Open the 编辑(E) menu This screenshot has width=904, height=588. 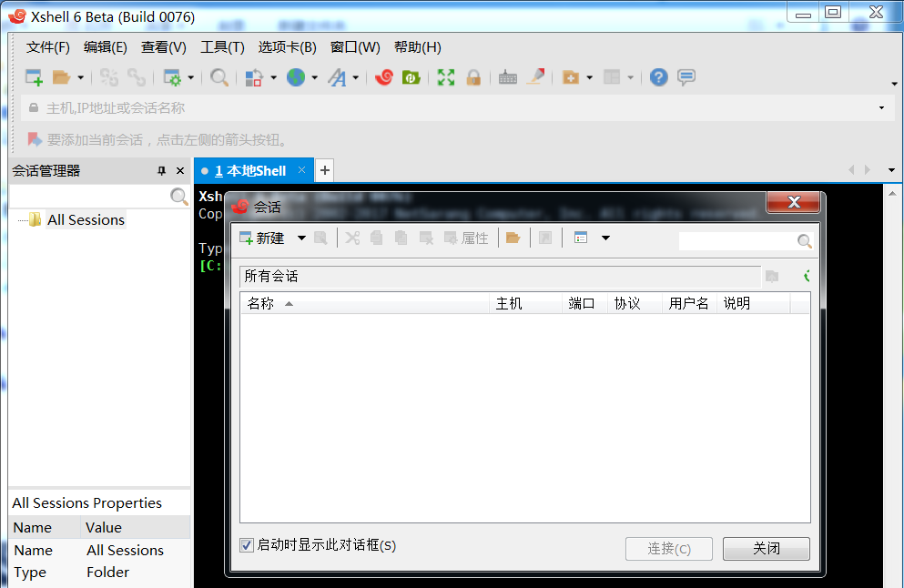106,47
